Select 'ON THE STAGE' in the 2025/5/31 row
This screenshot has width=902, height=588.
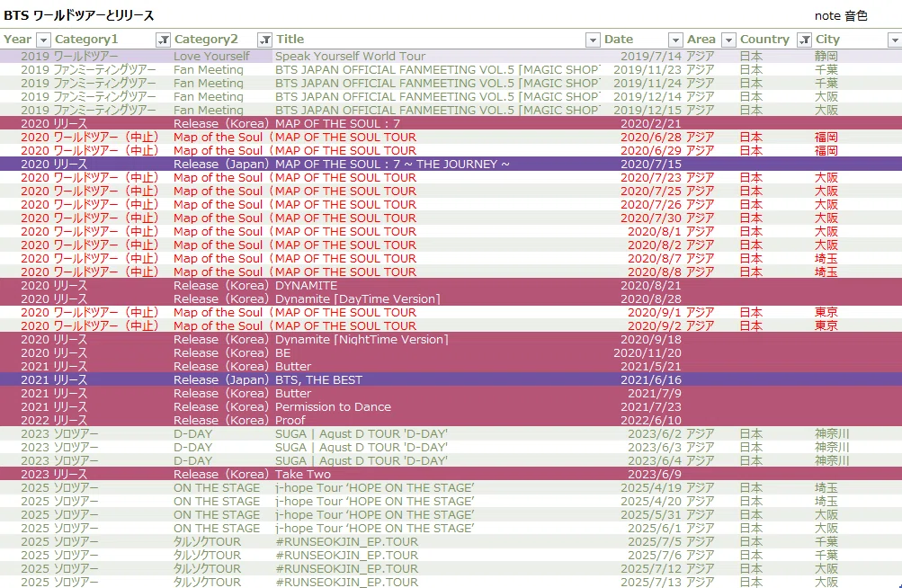(x=217, y=515)
